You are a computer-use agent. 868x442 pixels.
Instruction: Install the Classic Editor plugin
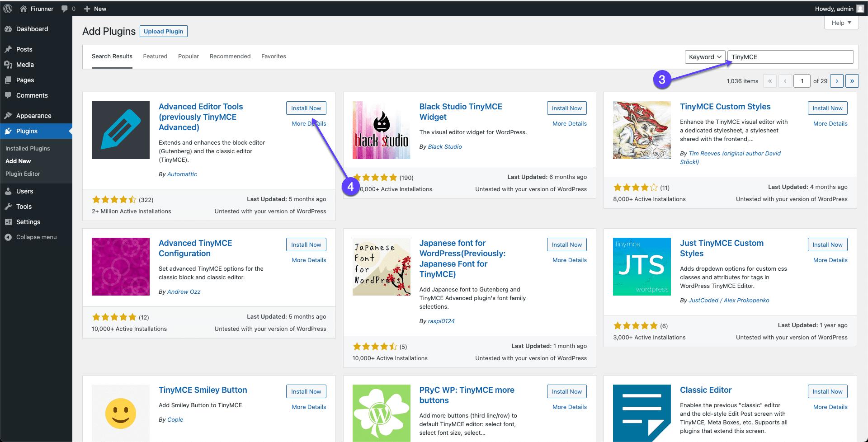pyautogui.click(x=827, y=391)
